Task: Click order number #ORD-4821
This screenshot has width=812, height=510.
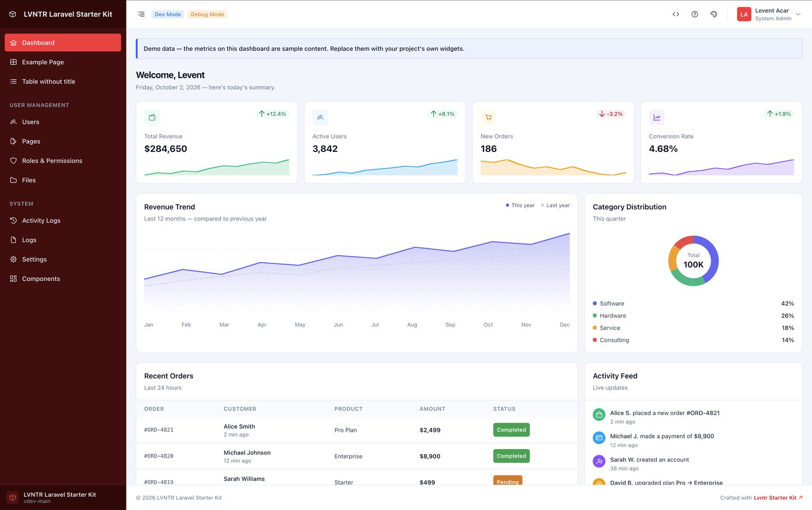Action: (159, 430)
